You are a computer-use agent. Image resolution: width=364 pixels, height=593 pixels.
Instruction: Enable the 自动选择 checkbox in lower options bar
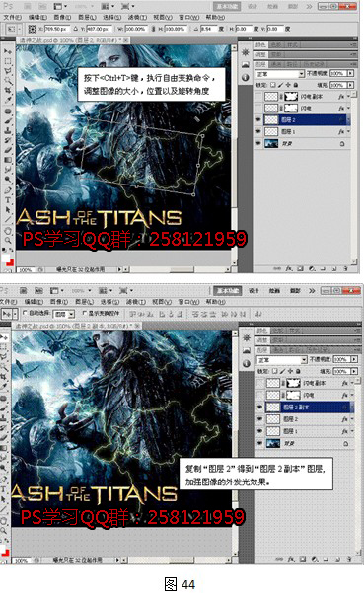tap(25, 313)
